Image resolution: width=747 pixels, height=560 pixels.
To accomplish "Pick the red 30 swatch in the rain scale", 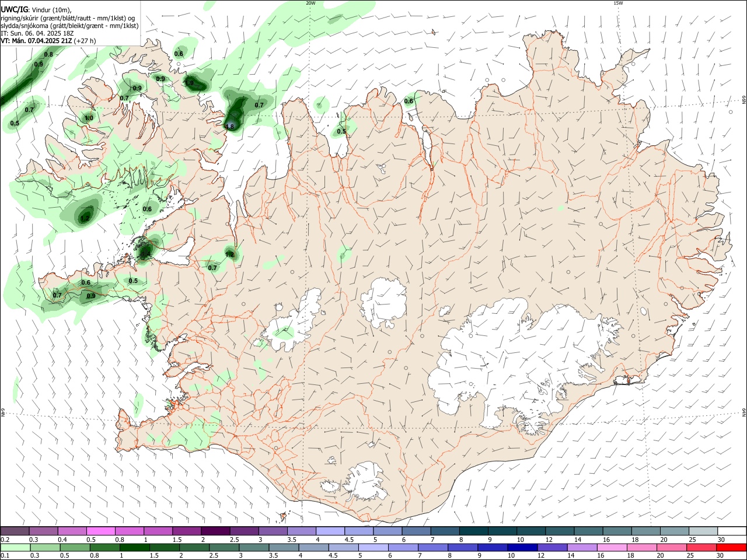I will point(731,548).
